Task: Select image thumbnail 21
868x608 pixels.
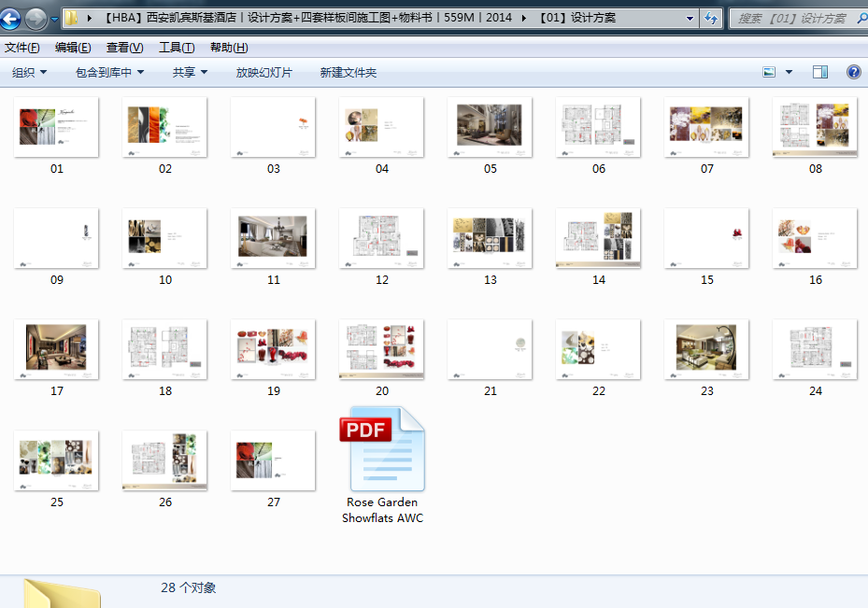Action: coord(490,349)
